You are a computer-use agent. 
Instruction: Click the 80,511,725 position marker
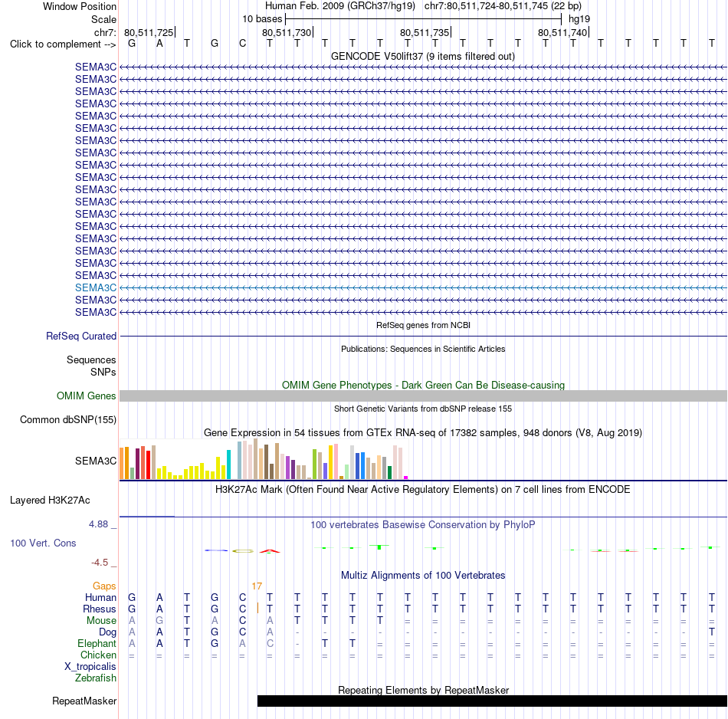tap(149, 32)
